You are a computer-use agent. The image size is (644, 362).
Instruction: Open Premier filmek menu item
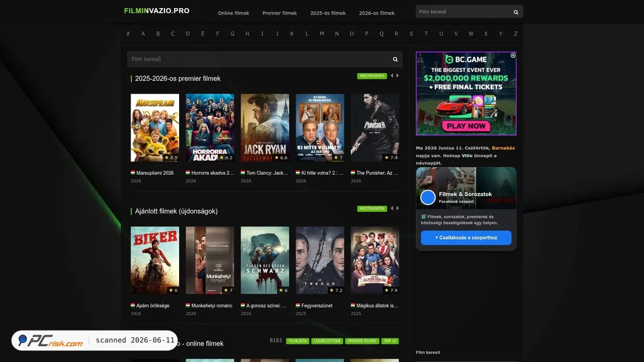click(279, 13)
